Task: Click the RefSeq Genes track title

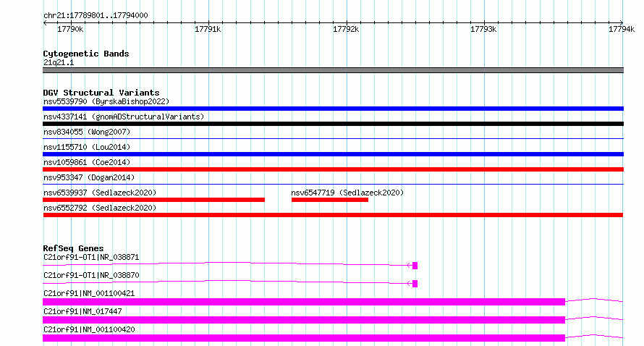Action: [x=73, y=248]
